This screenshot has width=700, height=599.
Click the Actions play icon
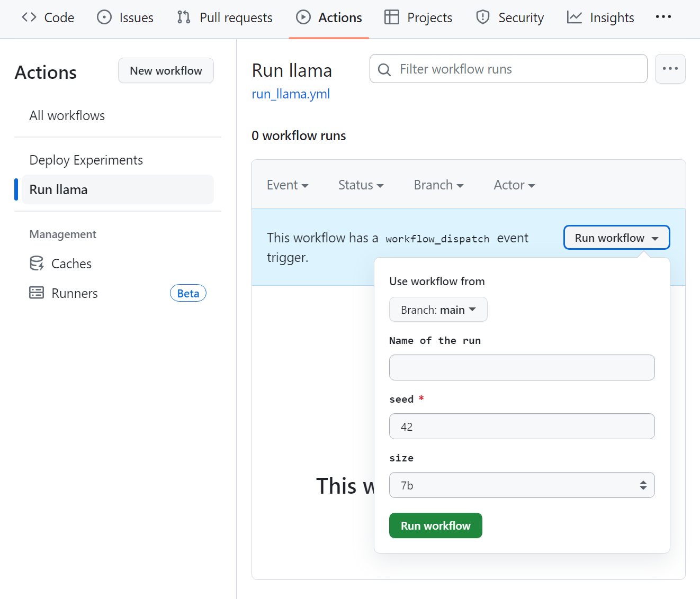(303, 17)
